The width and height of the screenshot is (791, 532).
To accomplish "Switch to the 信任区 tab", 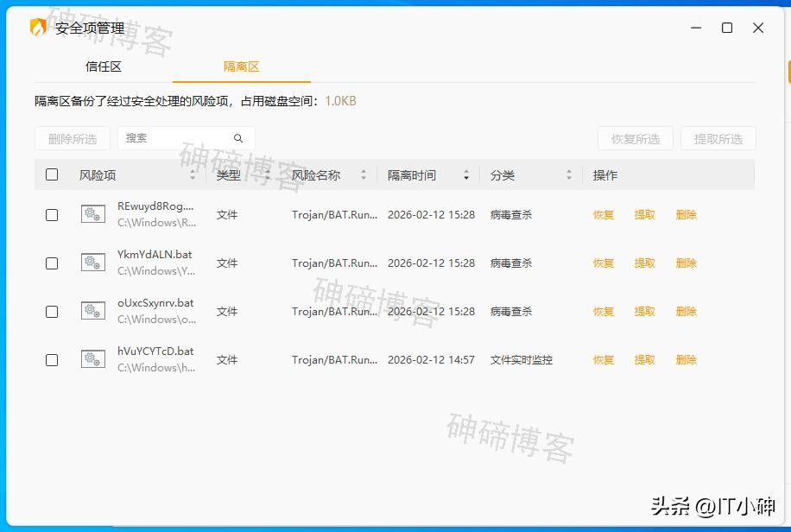I will [104, 66].
